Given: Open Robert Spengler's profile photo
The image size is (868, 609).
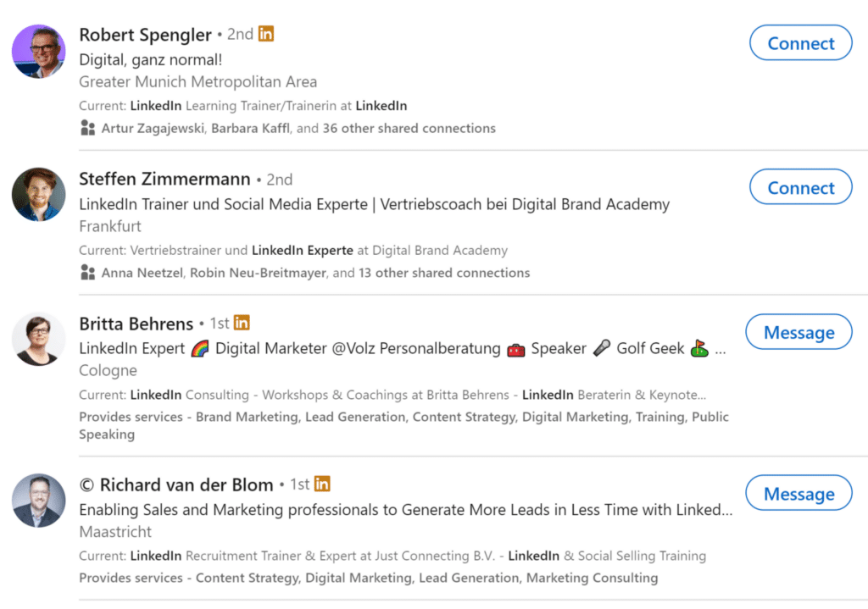Looking at the screenshot, I should click(x=39, y=52).
